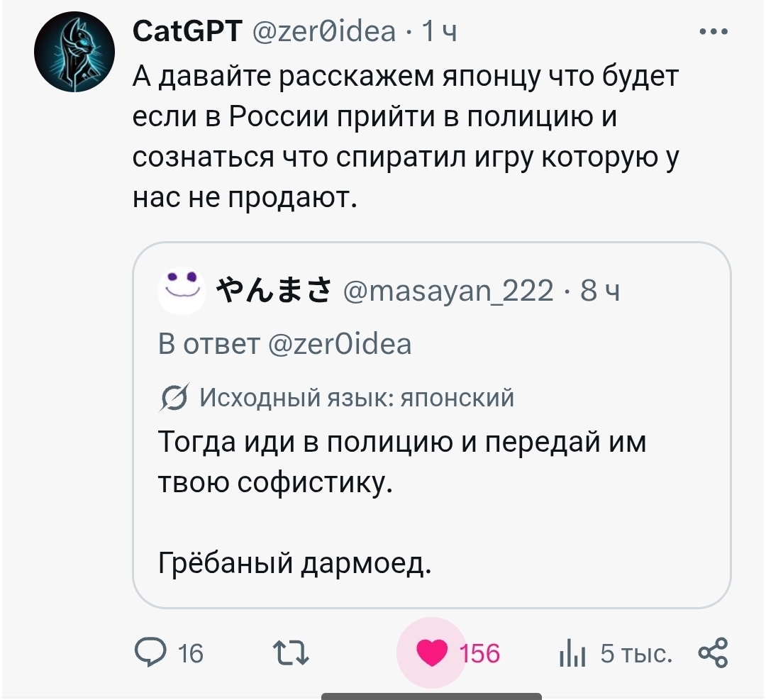Click the '8 ч' quoted tweet timestamp
The height and width of the screenshot is (700, 766).
(x=600, y=290)
